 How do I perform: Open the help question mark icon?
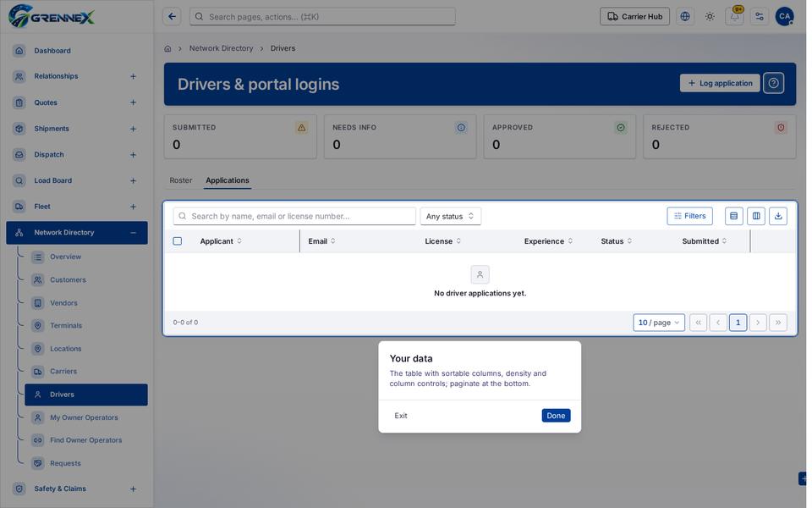pos(773,83)
